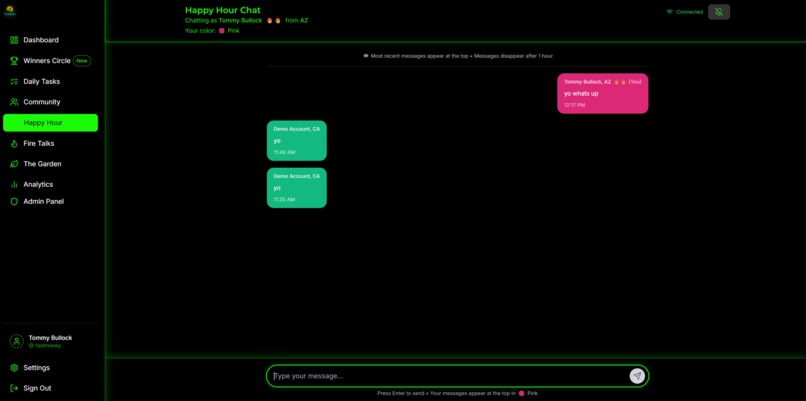Screen dimensions: 806x401
Task: Click the 'Connected' status text
Action: 689,12
